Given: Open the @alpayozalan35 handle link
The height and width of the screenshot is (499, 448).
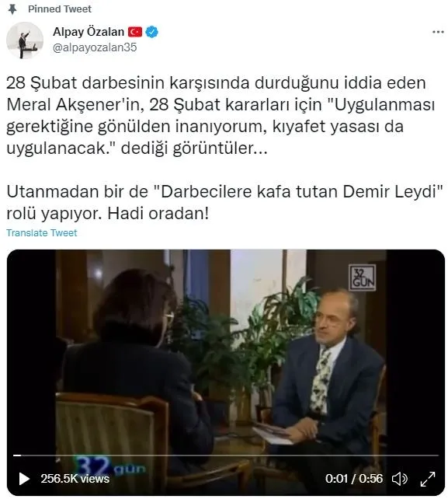Looking at the screenshot, I should click(95, 47).
